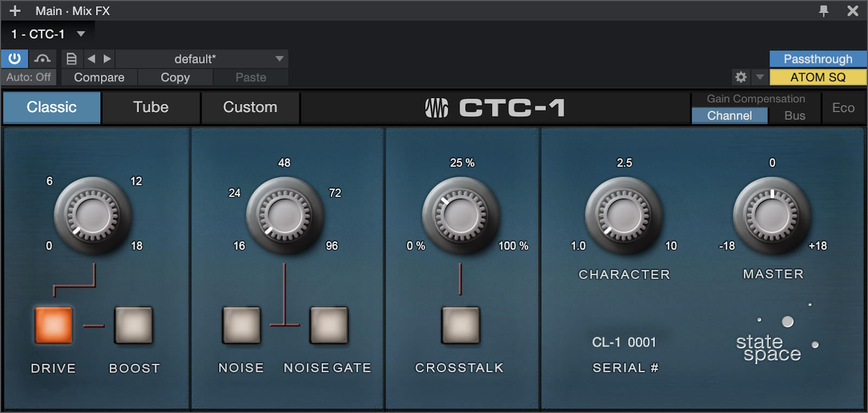Click the Main · Mix FX title text
868x413 pixels.
73,11
